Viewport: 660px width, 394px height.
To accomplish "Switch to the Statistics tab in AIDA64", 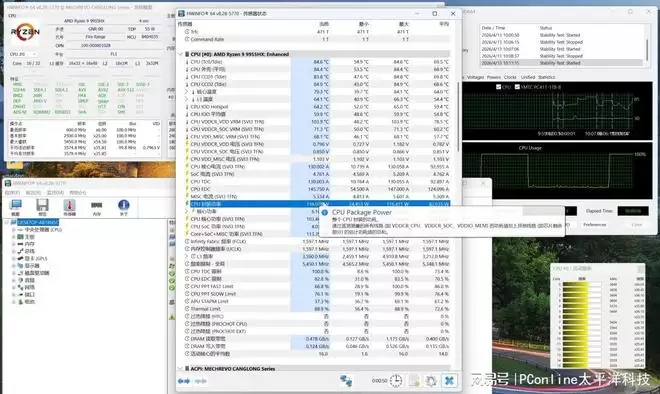I will point(546,77).
